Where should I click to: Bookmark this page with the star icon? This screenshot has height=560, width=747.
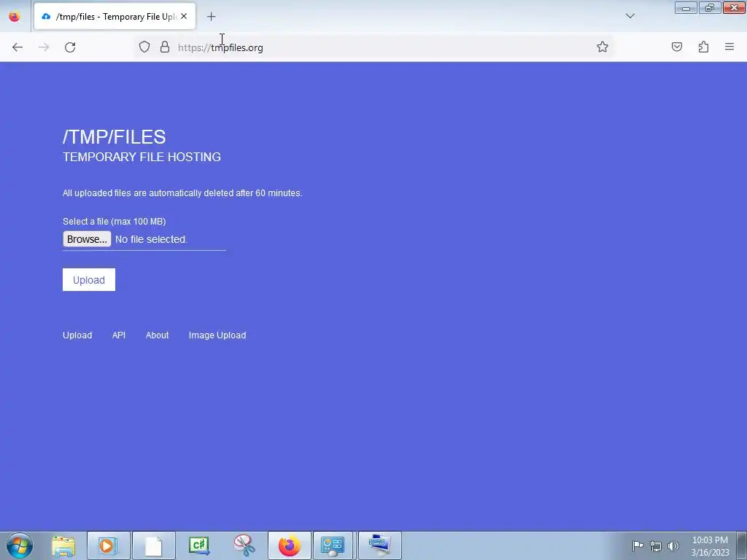(602, 47)
